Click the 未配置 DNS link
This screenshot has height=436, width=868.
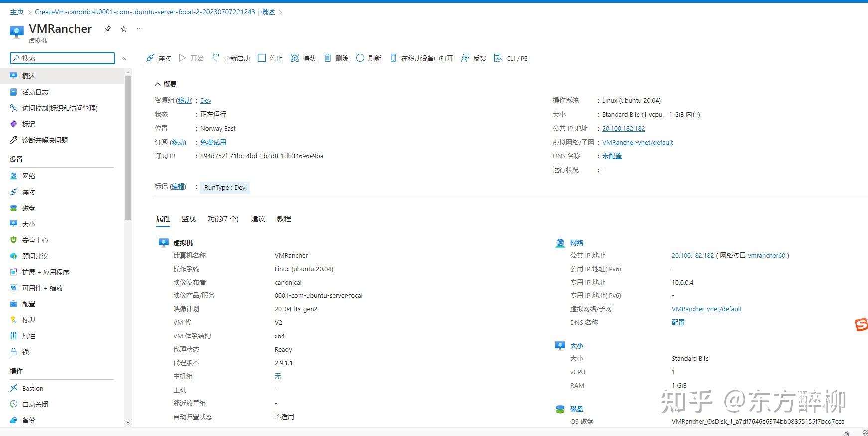pyautogui.click(x=612, y=156)
